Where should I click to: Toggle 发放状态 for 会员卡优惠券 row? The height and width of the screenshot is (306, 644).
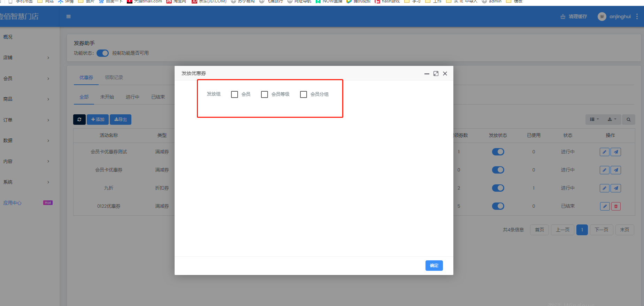tap(498, 170)
